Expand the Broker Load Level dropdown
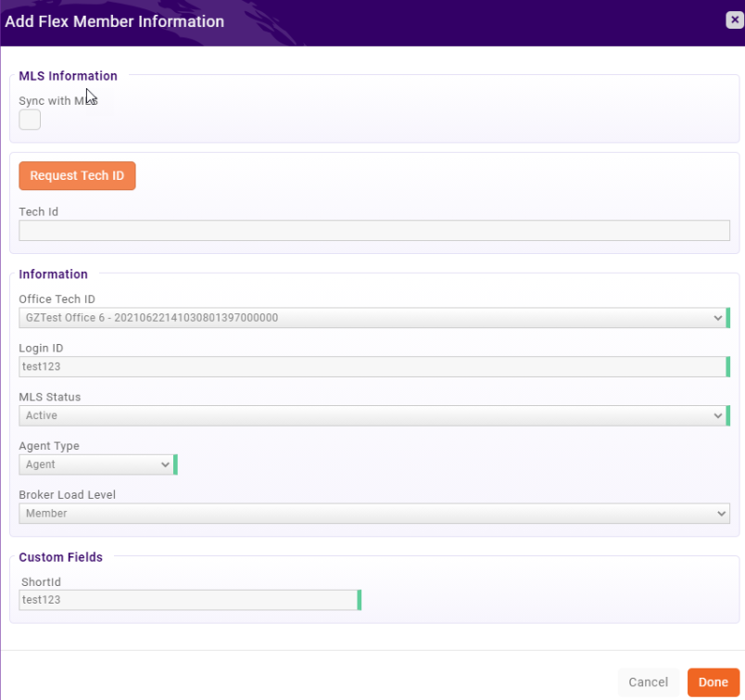The width and height of the screenshot is (745, 700). (x=373, y=514)
